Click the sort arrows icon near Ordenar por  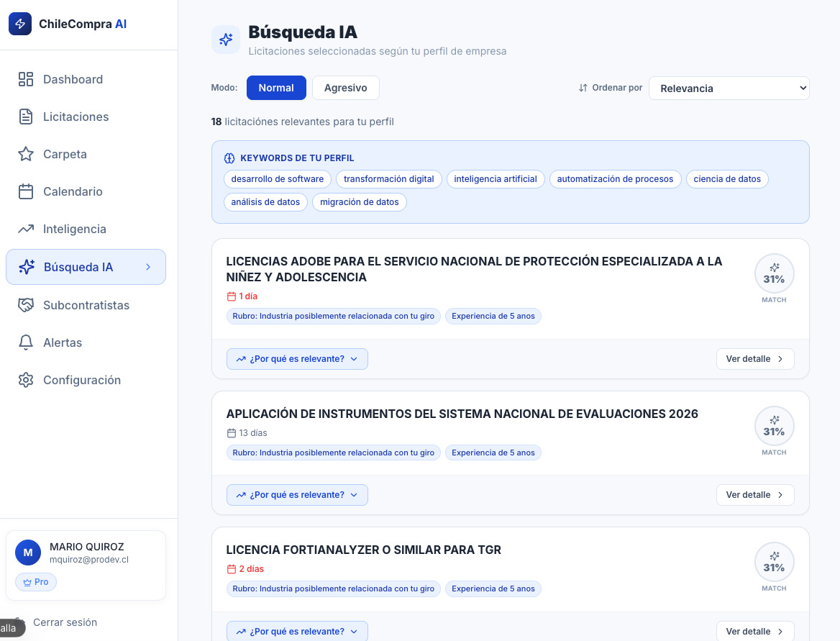(583, 88)
